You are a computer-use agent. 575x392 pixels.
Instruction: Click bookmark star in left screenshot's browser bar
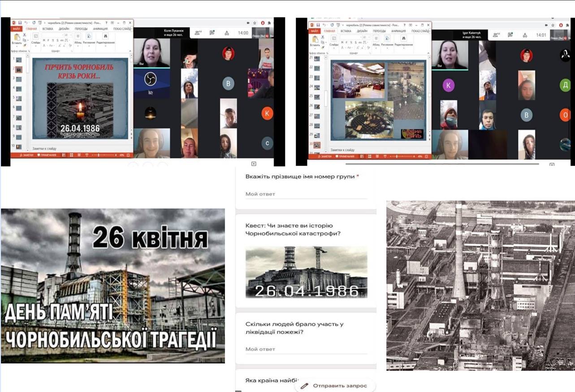coord(255,22)
